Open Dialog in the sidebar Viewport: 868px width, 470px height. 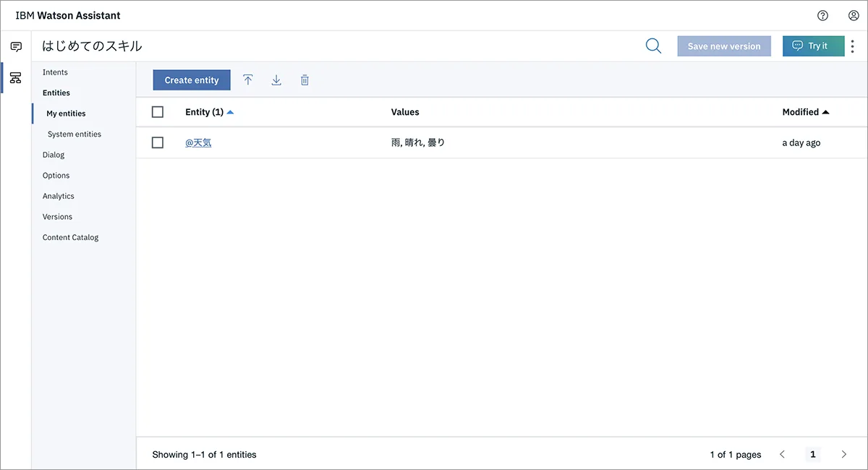pyautogui.click(x=54, y=155)
